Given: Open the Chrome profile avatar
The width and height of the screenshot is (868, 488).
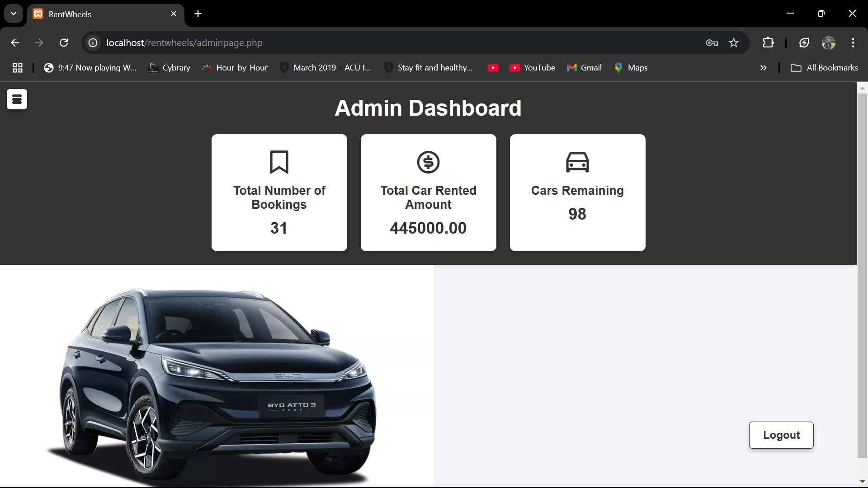Looking at the screenshot, I should [829, 43].
